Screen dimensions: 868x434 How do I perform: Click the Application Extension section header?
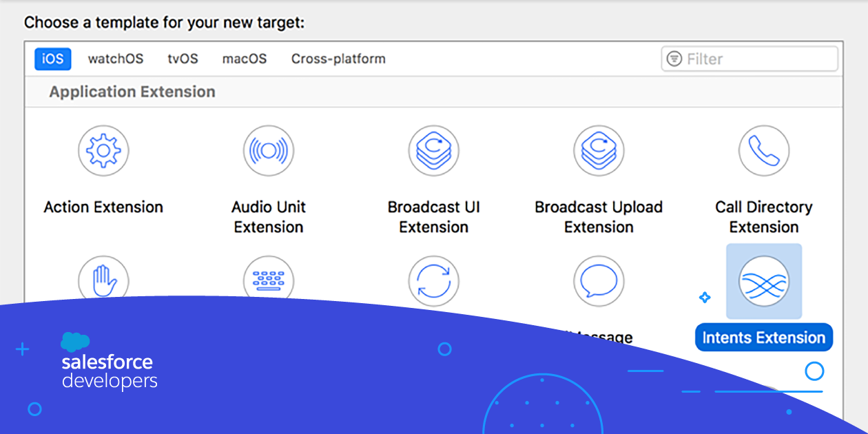pyautogui.click(x=132, y=92)
